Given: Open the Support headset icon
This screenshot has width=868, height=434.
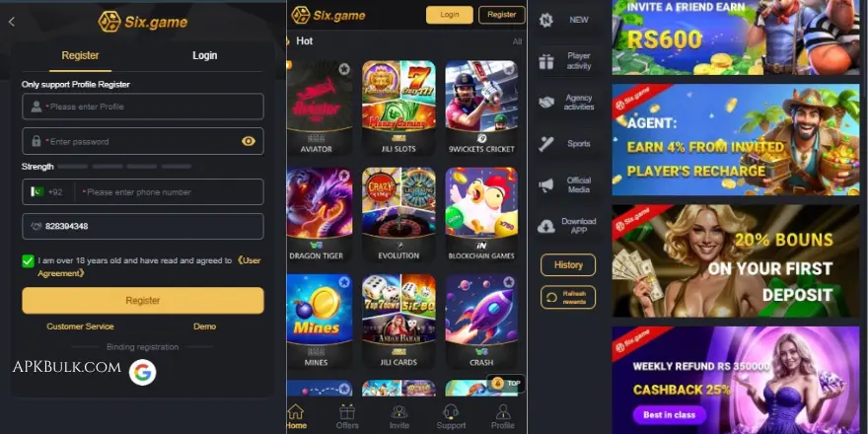Looking at the screenshot, I should [x=451, y=412].
